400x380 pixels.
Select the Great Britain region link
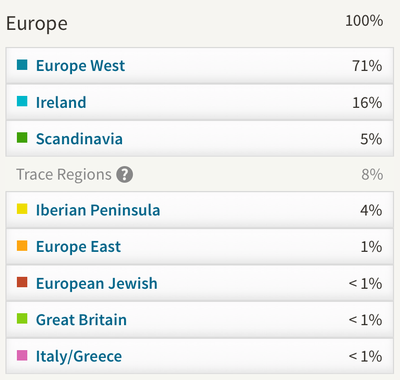coord(81,320)
